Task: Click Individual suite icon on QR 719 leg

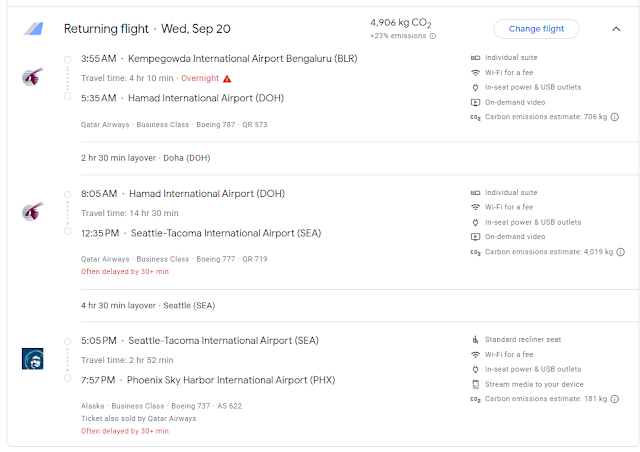Action: [475, 193]
